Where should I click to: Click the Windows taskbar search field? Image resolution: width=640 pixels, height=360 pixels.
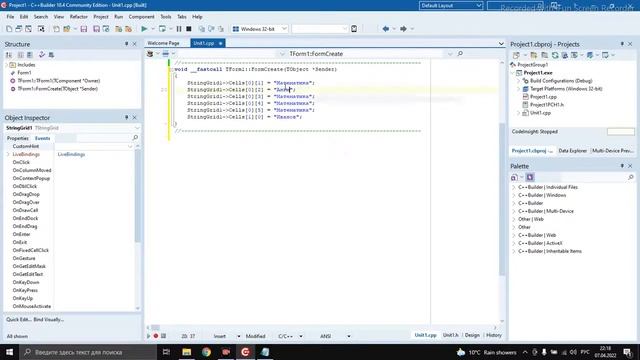tap(88, 352)
